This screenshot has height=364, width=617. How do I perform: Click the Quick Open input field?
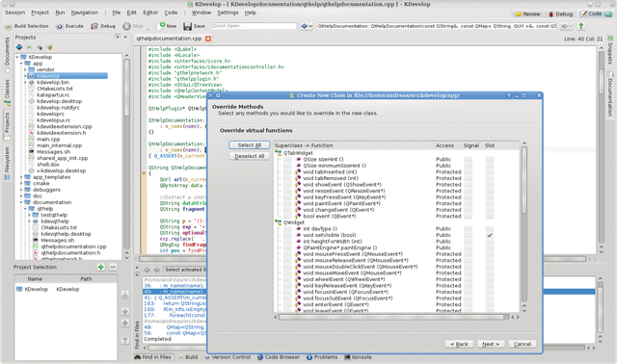[255, 26]
